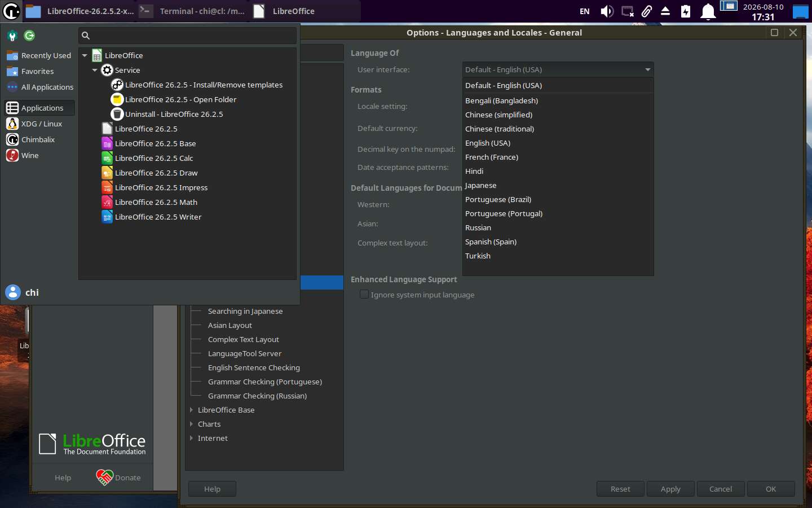Click the OK button in Options dialog

coord(771,489)
